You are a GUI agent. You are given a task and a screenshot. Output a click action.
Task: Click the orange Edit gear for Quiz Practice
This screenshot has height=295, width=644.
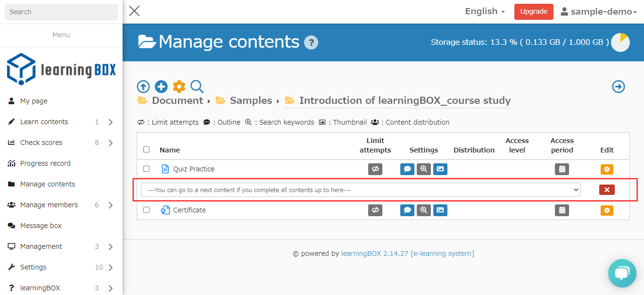pyautogui.click(x=607, y=169)
